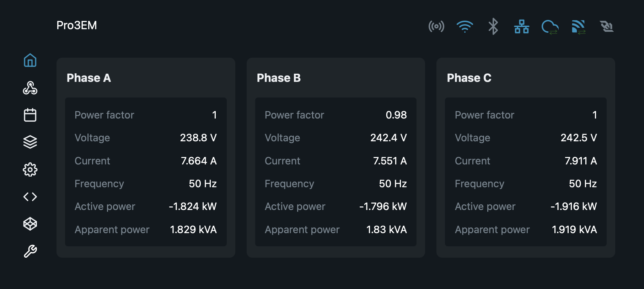The height and width of the screenshot is (289, 644).
Task: Select the Phase B card heading
Action: click(x=279, y=78)
